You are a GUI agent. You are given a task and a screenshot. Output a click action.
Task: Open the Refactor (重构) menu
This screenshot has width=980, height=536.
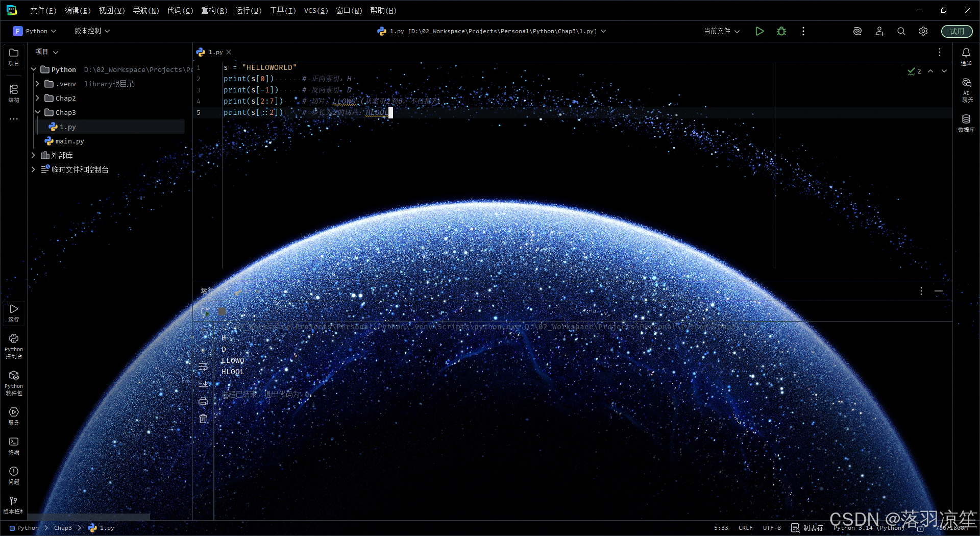pyautogui.click(x=214, y=10)
